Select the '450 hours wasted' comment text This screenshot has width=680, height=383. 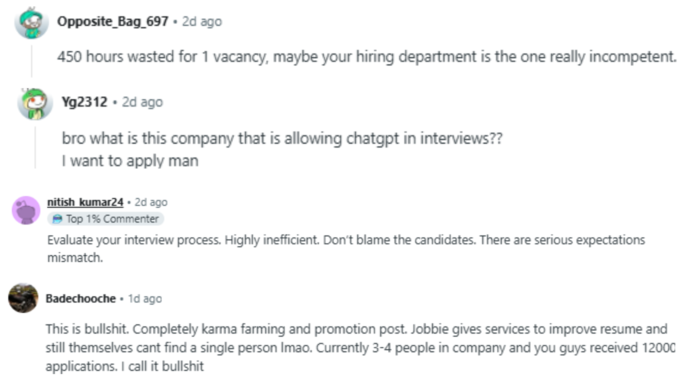367,56
